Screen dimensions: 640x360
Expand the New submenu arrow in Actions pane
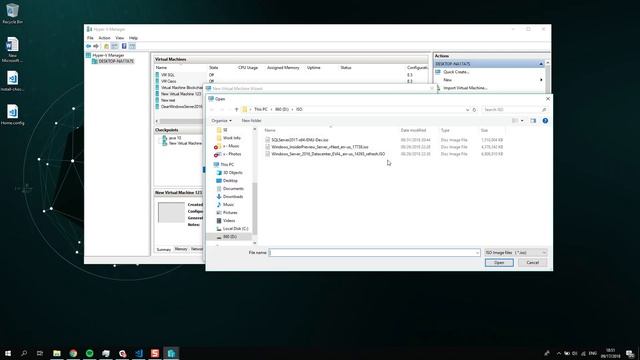click(542, 80)
